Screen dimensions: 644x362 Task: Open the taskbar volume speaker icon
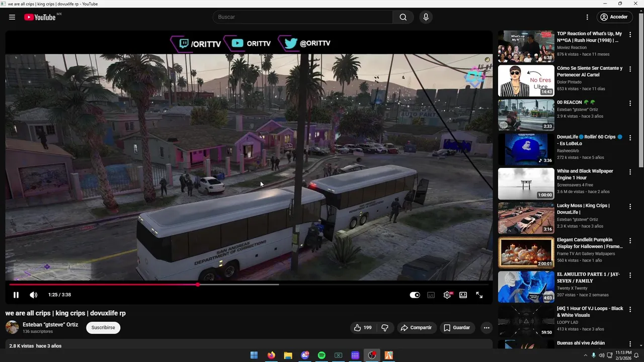(601, 355)
